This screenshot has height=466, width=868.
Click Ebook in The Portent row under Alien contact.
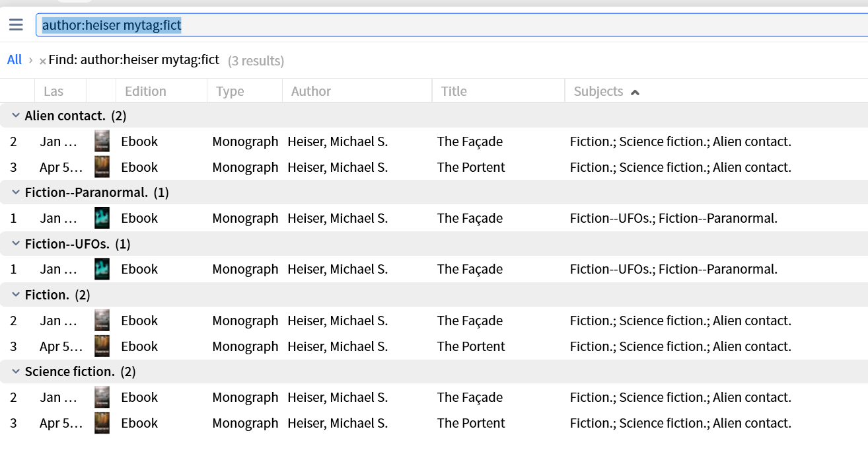139,167
